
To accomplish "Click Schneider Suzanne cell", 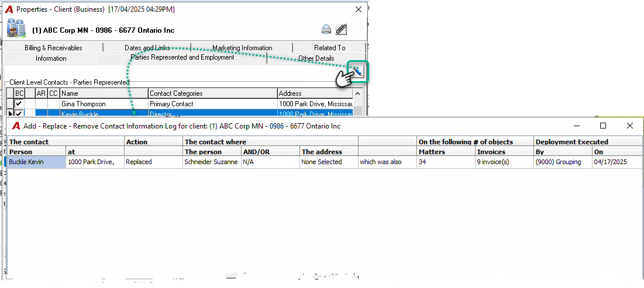I will click(x=212, y=162).
